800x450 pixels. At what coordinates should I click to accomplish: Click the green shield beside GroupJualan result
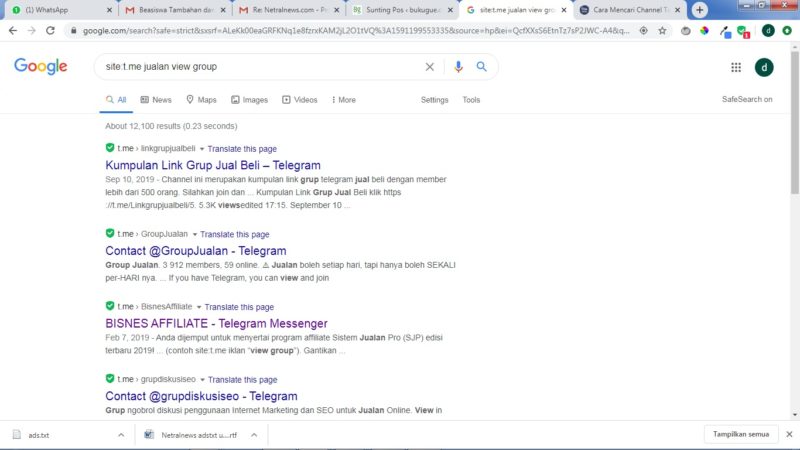point(110,233)
